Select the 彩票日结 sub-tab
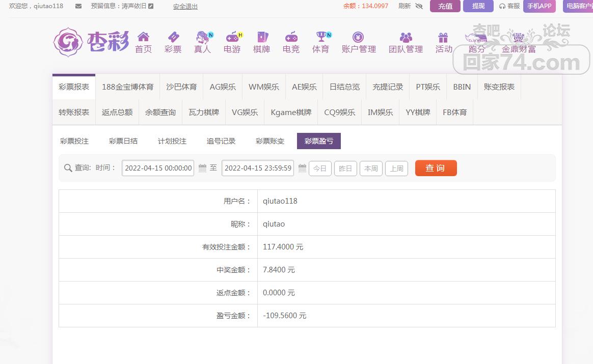Screen dimensions: 593x364 pyautogui.click(x=123, y=141)
